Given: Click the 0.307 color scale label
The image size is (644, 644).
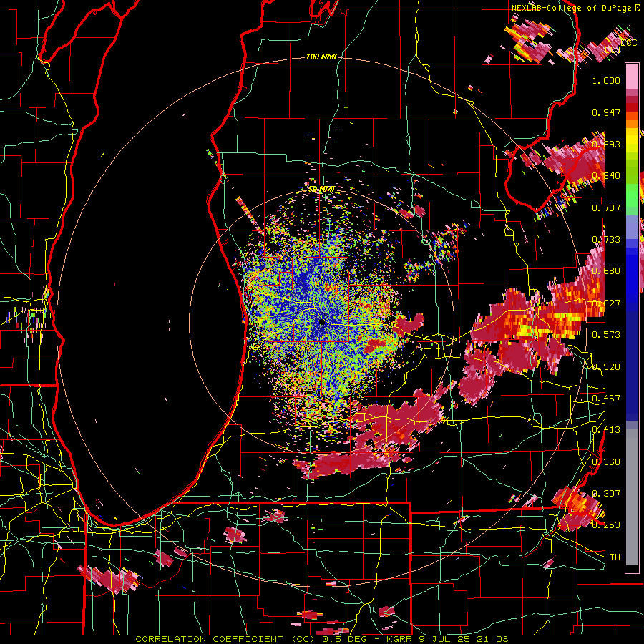Looking at the screenshot, I should (x=606, y=493).
